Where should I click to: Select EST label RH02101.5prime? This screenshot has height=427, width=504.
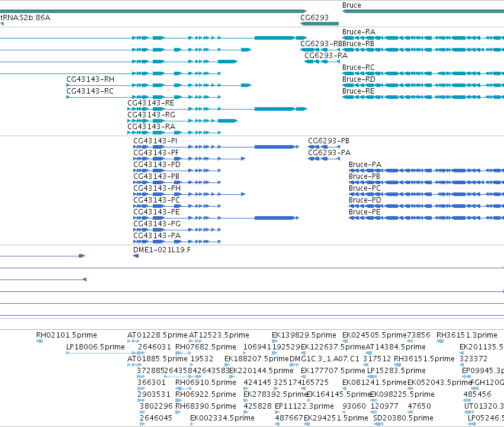66,335
